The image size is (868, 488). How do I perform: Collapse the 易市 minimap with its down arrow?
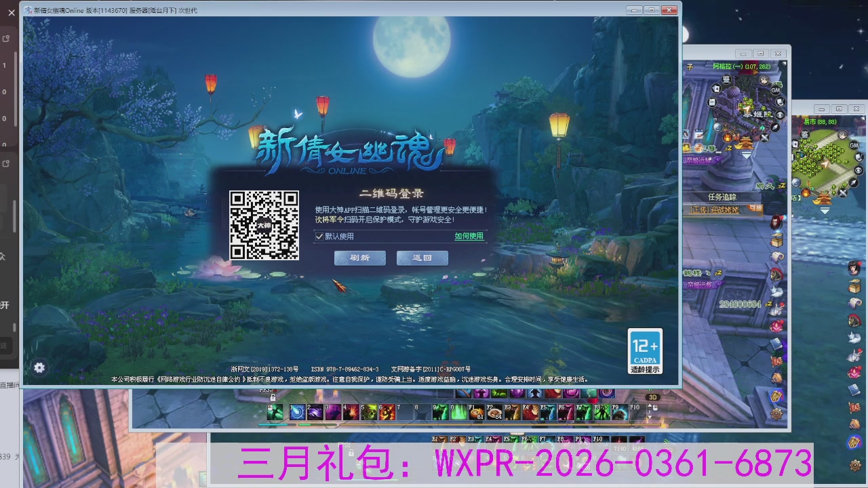pos(825,210)
